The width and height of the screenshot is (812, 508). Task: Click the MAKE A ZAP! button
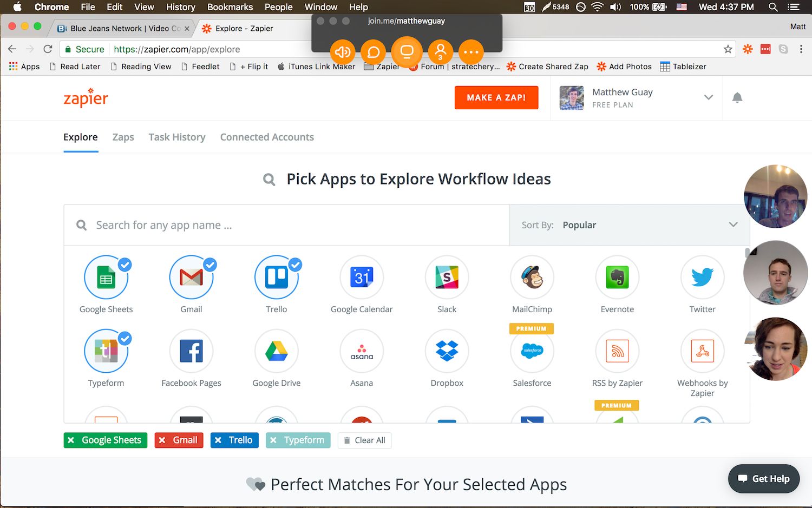(x=496, y=98)
